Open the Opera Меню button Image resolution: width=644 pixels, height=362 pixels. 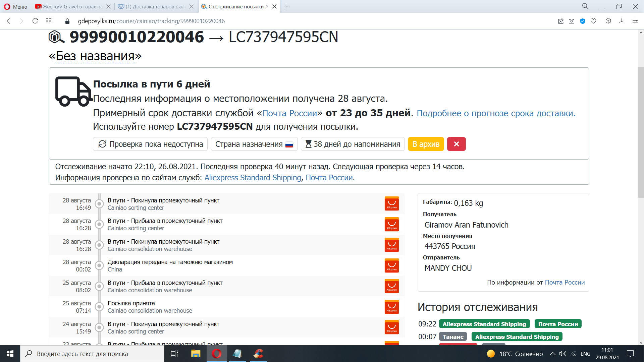pos(15,7)
